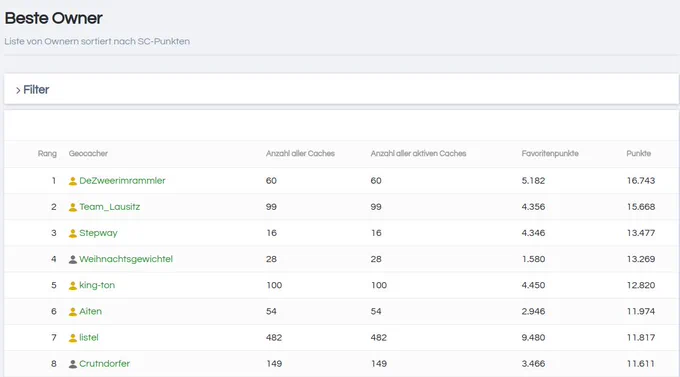
Task: Click the gray user icon beside Weihnachtsgewichtel
Action: click(x=73, y=259)
